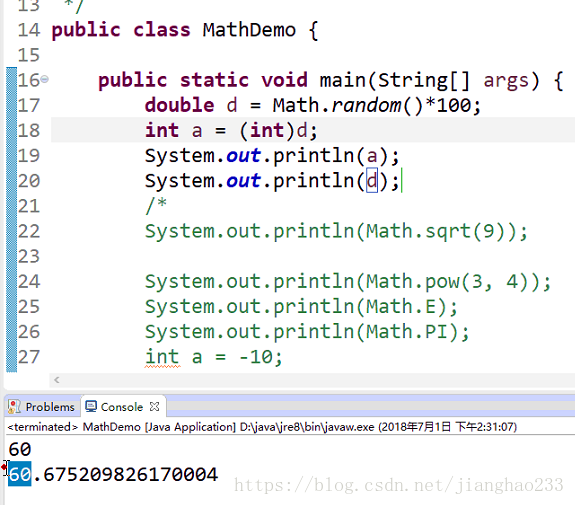Click line number 18 in the gutter
The height and width of the screenshot is (505, 575).
[x=29, y=131]
